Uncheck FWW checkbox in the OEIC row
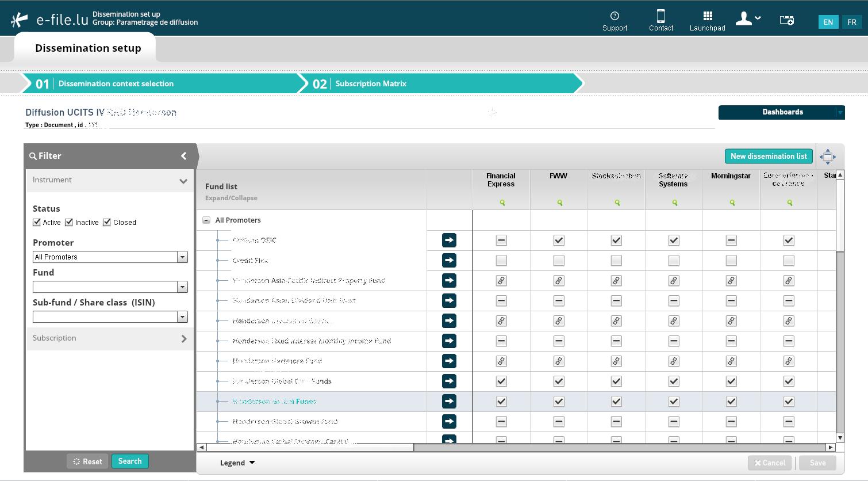Image resolution: width=868 pixels, height=481 pixels. [x=559, y=240]
